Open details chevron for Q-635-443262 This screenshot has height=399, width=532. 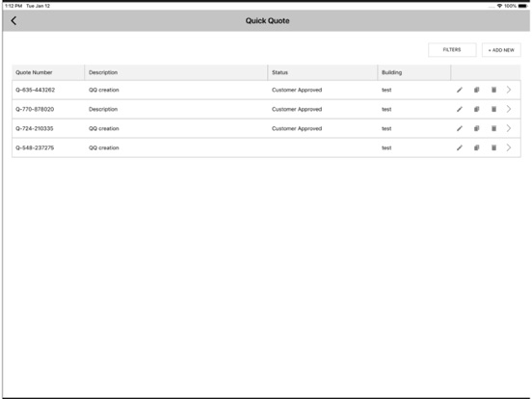(x=509, y=90)
